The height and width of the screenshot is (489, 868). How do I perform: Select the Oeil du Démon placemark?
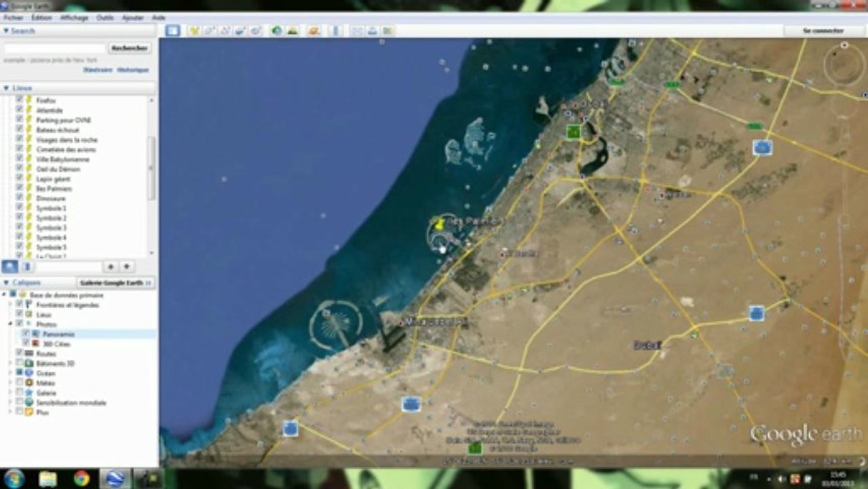[58, 169]
